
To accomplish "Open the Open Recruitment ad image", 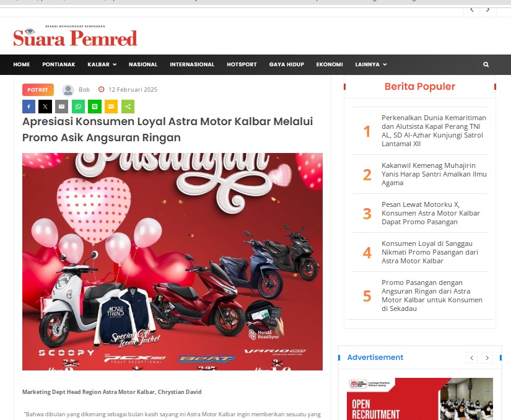I will 420,399.
